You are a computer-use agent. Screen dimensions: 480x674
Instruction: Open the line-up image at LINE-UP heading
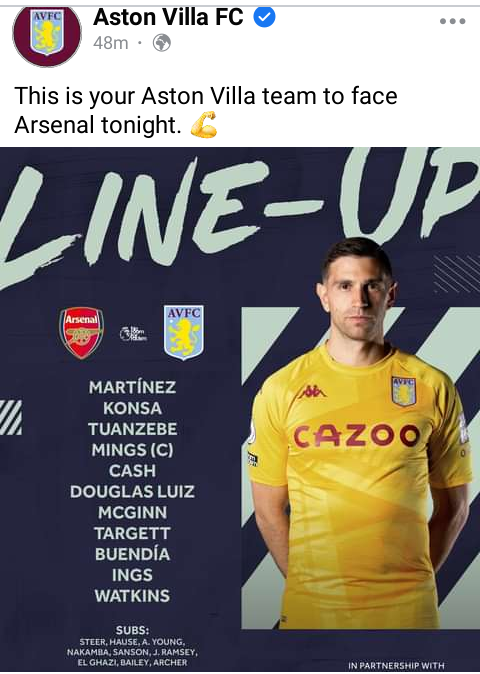(240, 215)
